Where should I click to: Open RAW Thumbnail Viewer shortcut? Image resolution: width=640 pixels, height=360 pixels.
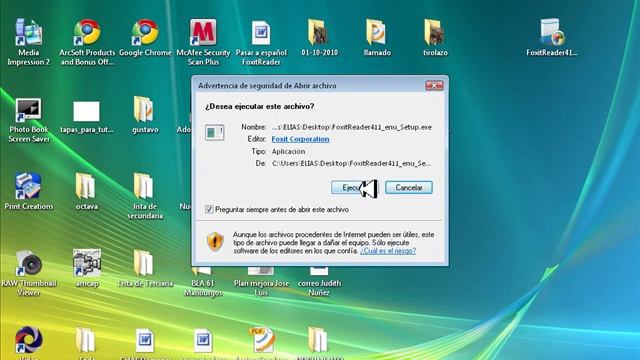29,272
